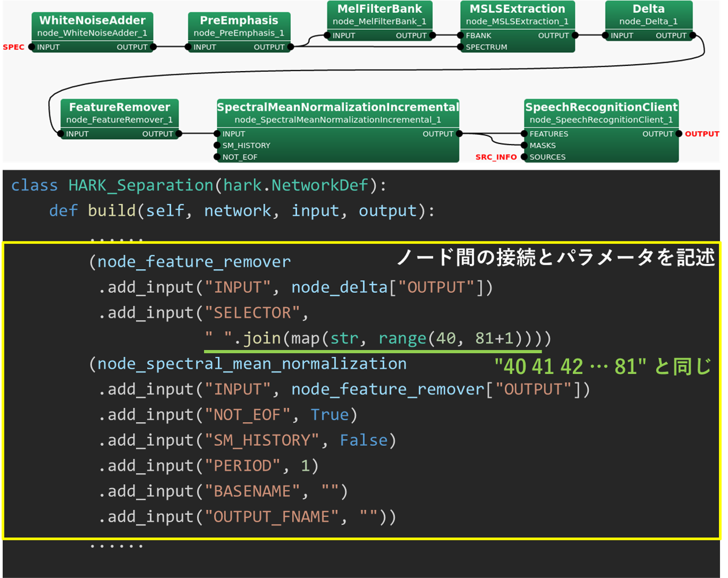Click the MSLSExtraction SPECTRUM input port
Screen dimensions: 728x578
pyautogui.click(x=461, y=47)
